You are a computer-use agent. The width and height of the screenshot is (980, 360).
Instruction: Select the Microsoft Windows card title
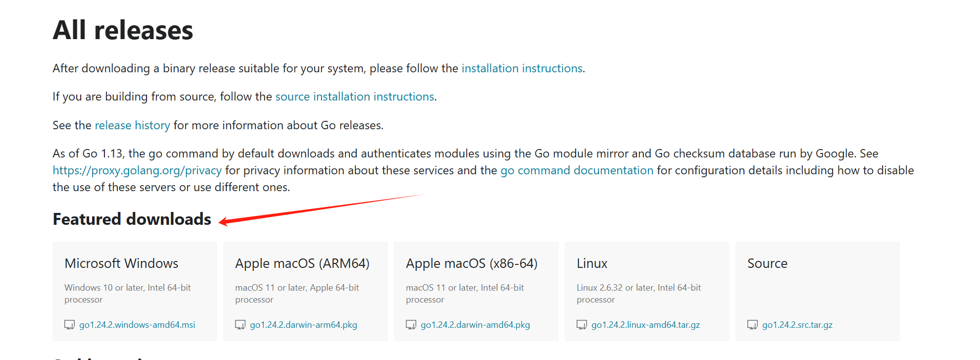coord(121,263)
